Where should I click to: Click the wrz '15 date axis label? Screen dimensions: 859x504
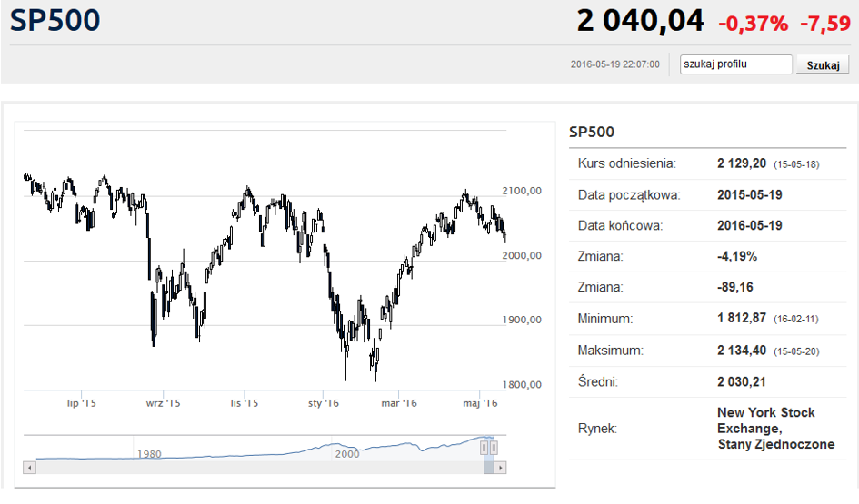point(163,402)
